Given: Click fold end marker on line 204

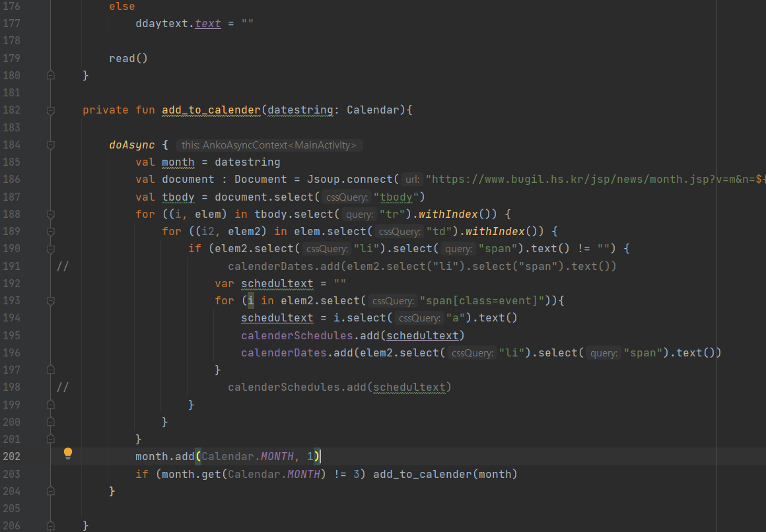Looking at the screenshot, I should (x=51, y=491).
